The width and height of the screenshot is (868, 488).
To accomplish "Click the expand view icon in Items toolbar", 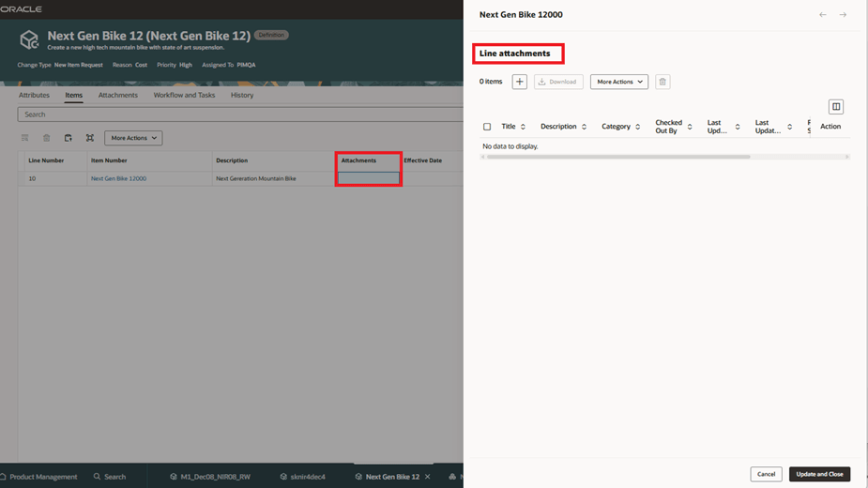I will (x=90, y=138).
